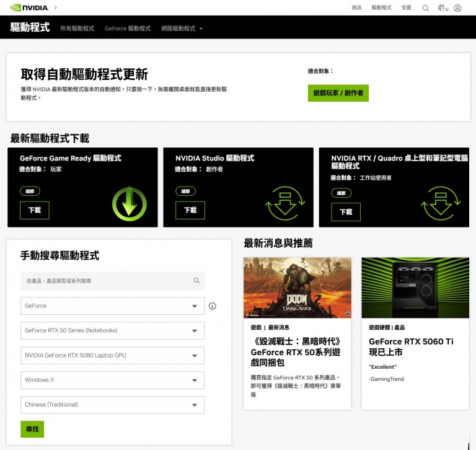Image resolution: width=476 pixels, height=450 pixels.
Task: Click 細節 on the RTX / Quadro card
Action: tap(342, 193)
